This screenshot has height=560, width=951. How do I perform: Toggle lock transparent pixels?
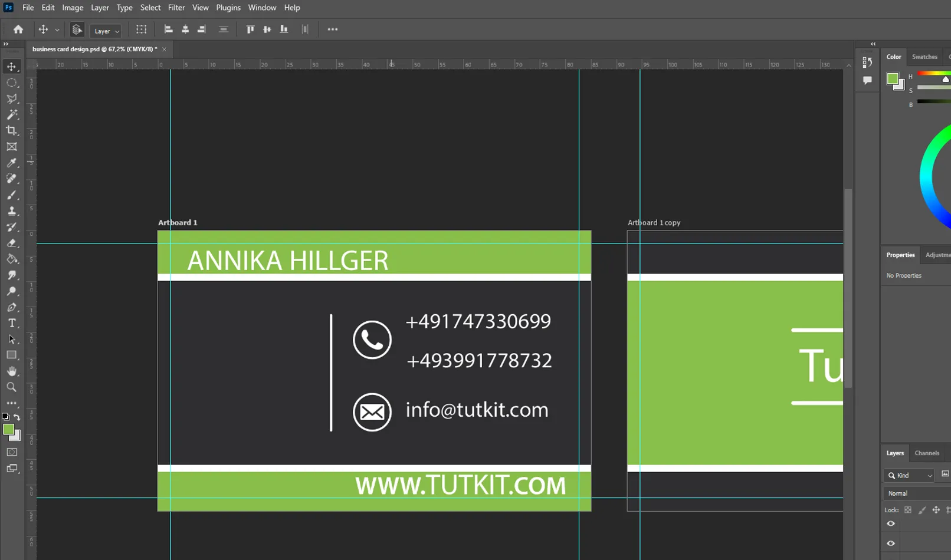[908, 510]
